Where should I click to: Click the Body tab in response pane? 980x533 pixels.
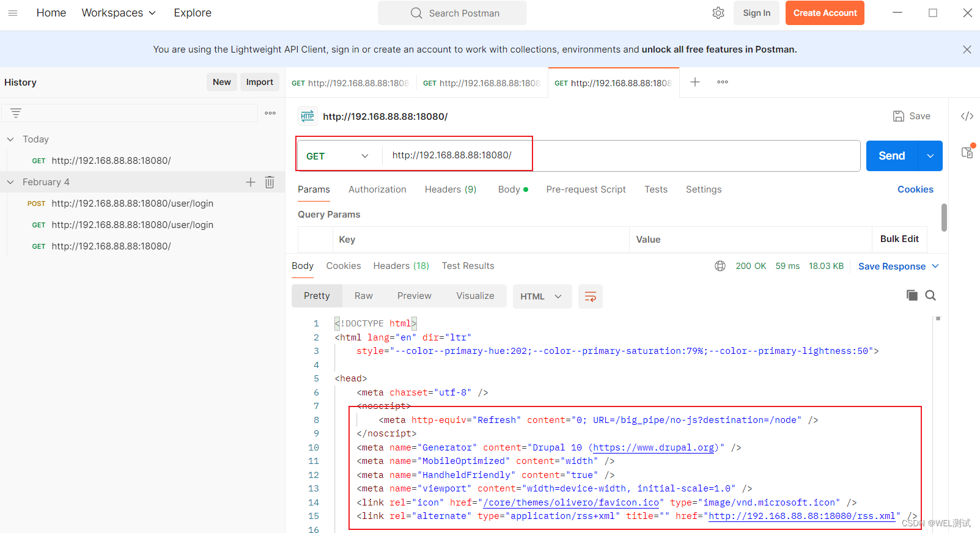(x=303, y=266)
